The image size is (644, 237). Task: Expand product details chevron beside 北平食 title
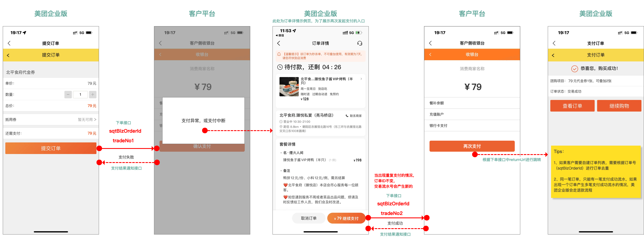[x=361, y=79]
